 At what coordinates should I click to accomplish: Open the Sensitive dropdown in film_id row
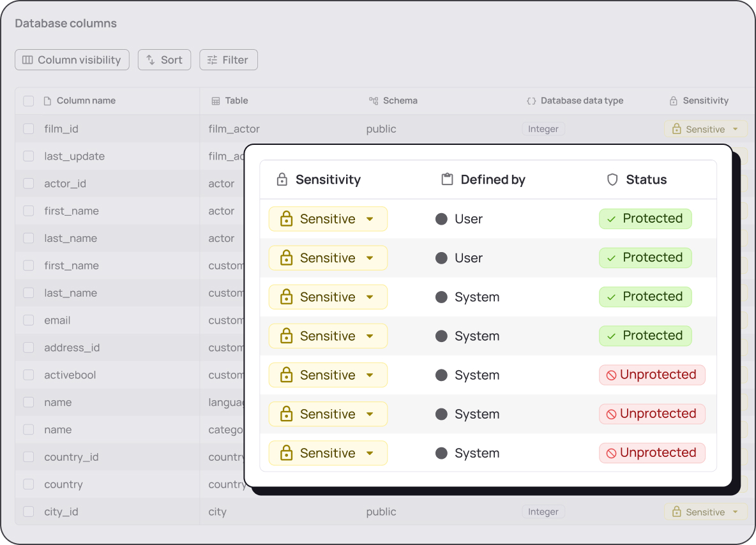click(706, 129)
